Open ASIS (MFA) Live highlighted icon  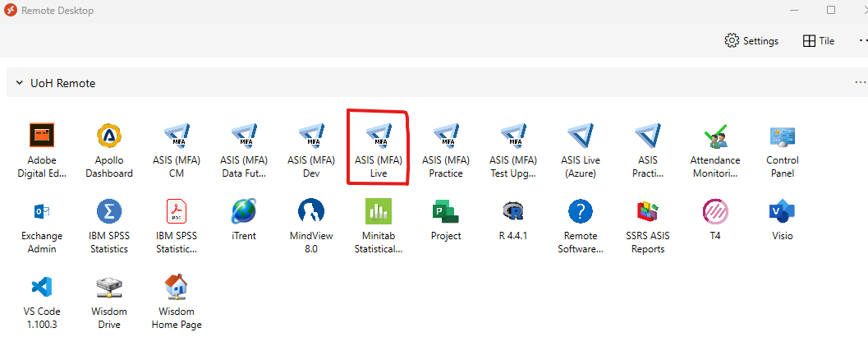tap(379, 136)
